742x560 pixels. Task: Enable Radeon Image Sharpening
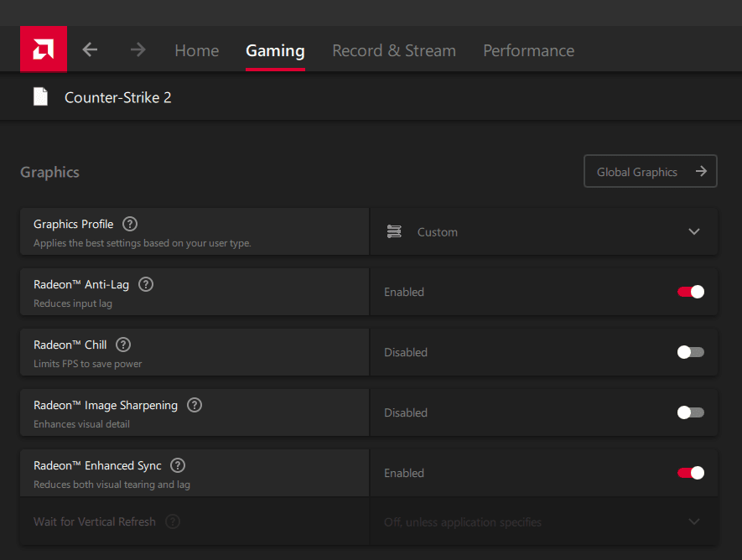(x=690, y=412)
